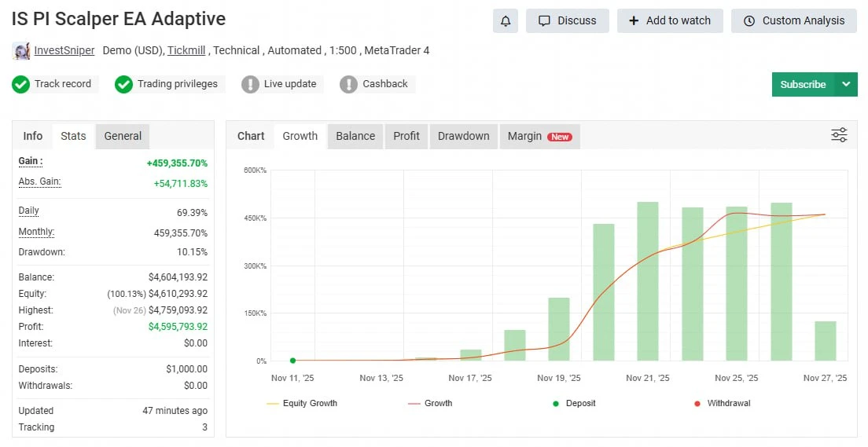Open the Margin tab marked New

(539, 136)
